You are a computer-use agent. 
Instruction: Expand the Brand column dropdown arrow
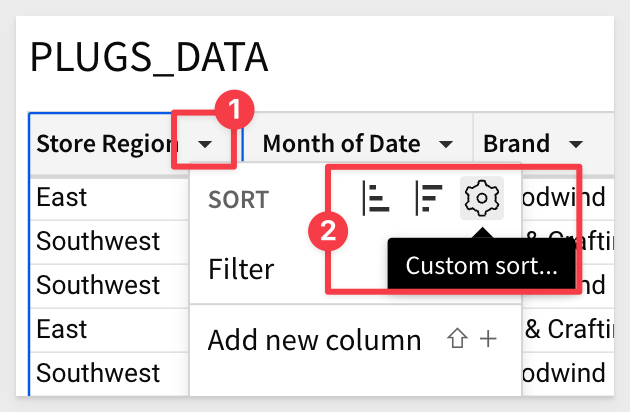point(576,144)
